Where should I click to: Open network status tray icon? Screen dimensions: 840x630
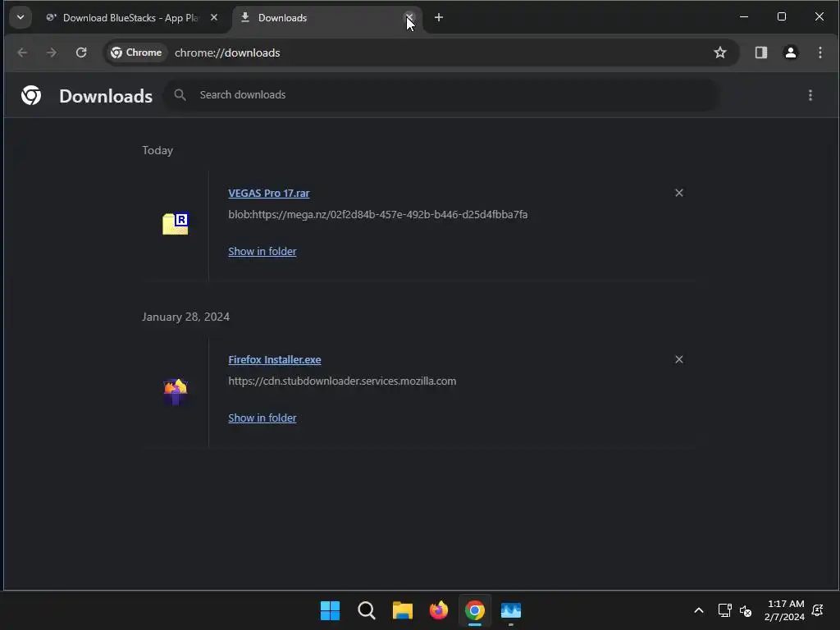(x=725, y=610)
